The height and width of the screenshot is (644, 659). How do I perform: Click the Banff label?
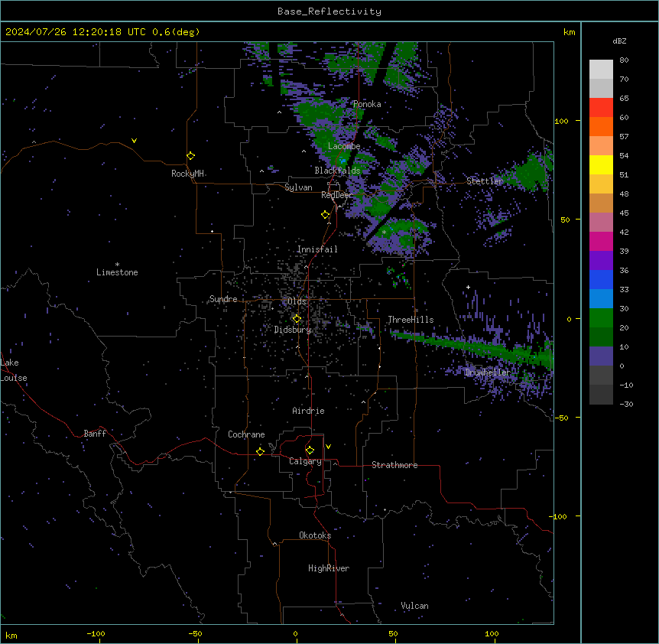pos(95,434)
